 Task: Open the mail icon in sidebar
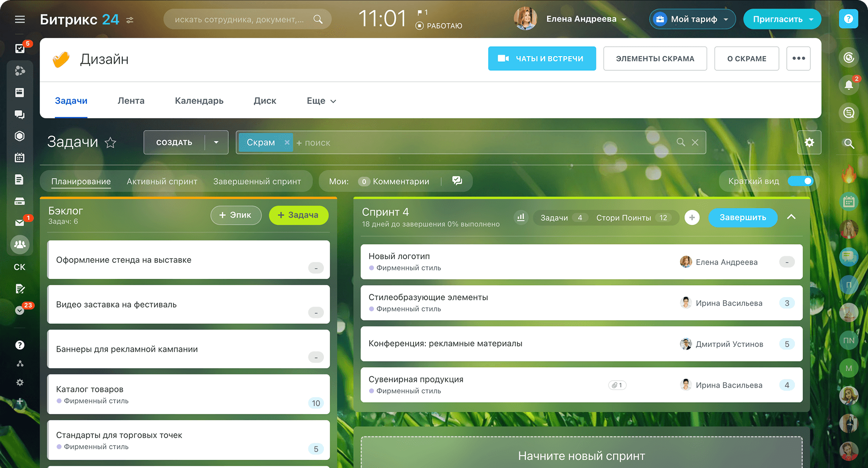pyautogui.click(x=20, y=223)
